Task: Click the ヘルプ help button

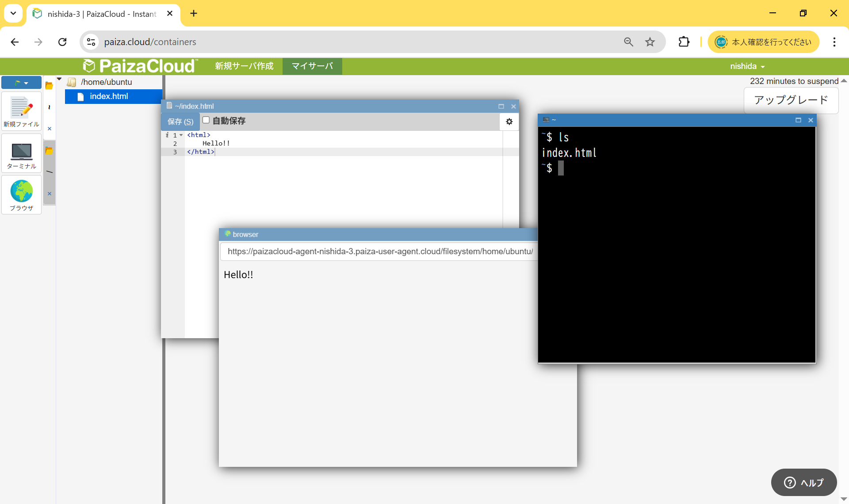Action: (803, 482)
